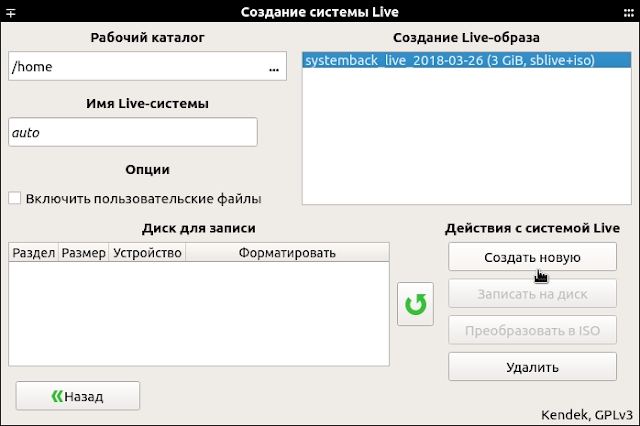Click the 'Преобразовать в ISO' button
640x426 pixels.
click(532, 330)
